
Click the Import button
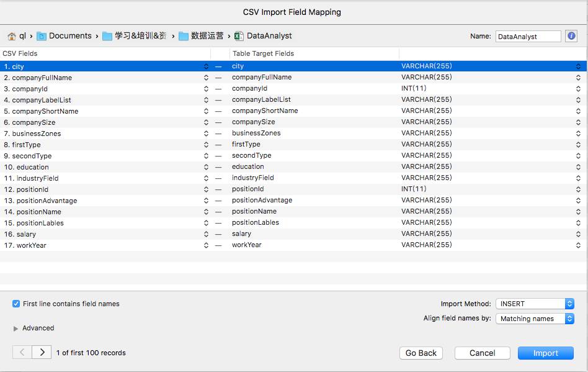click(546, 353)
